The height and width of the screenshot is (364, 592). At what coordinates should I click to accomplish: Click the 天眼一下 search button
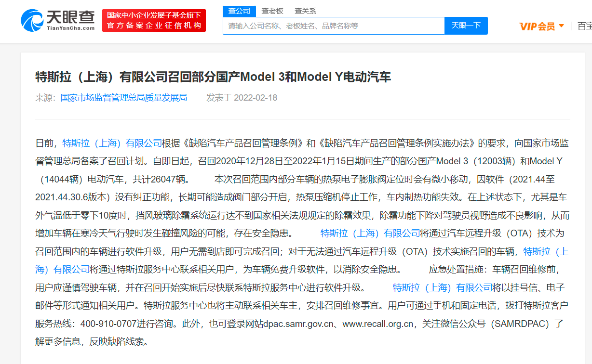[x=466, y=26]
